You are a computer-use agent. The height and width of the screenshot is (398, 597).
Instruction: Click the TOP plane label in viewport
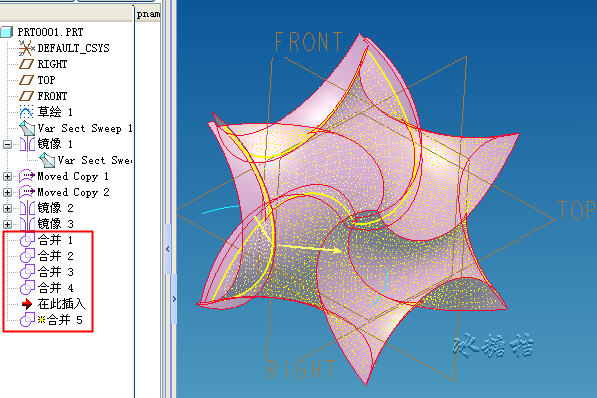click(x=576, y=210)
